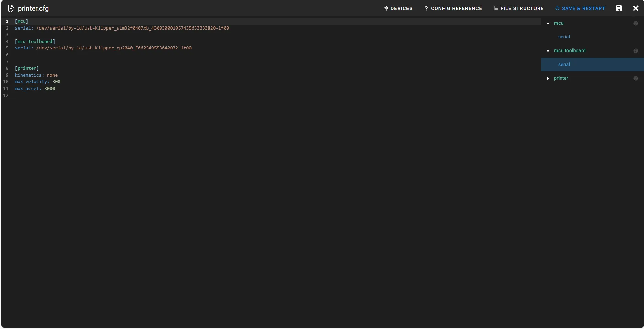The width and height of the screenshot is (644, 329).
Task: Select serial under mcu toolboard
Action: 564,64
